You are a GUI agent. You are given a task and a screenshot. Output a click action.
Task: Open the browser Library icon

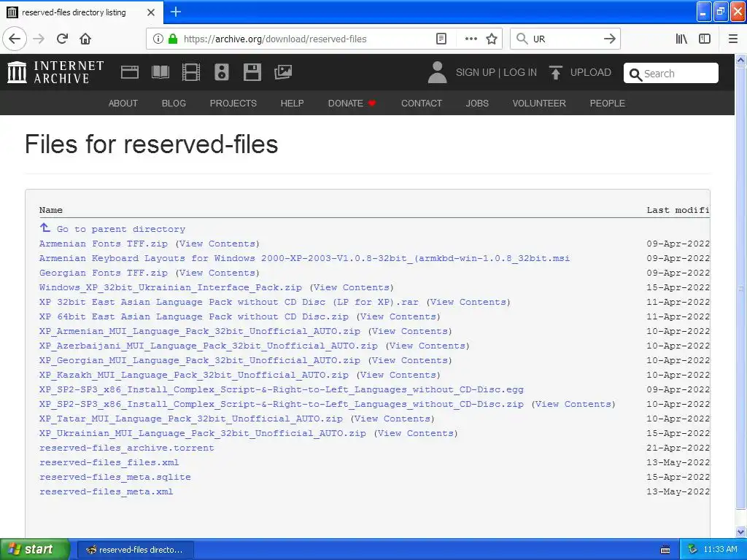[x=681, y=39]
